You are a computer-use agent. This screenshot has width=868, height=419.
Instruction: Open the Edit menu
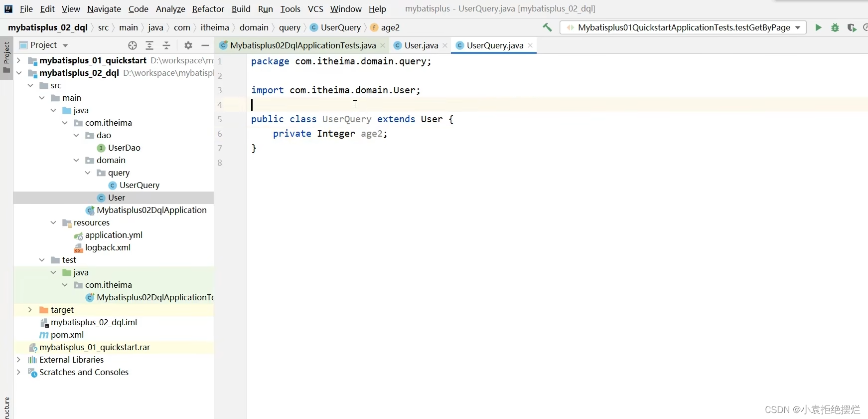[47, 9]
